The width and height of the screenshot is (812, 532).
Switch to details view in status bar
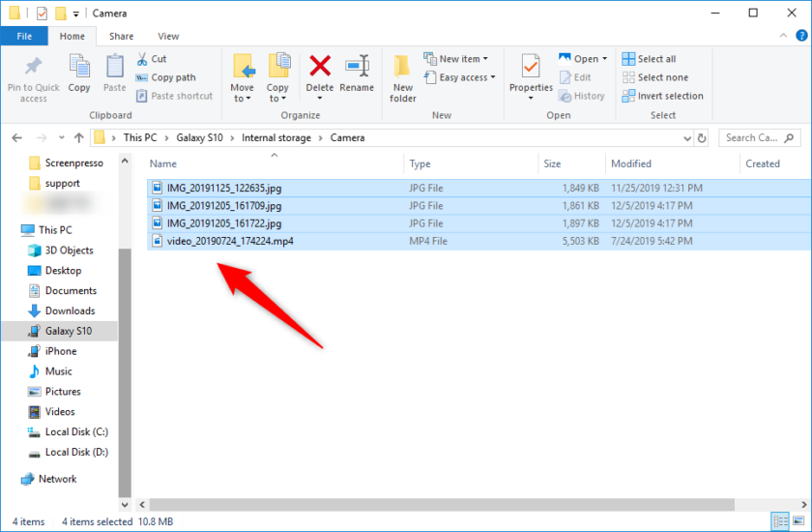[x=780, y=522]
